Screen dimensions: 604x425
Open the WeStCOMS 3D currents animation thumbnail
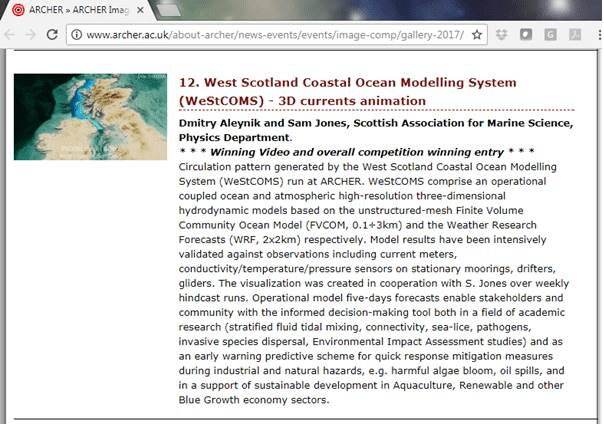pyautogui.click(x=91, y=117)
